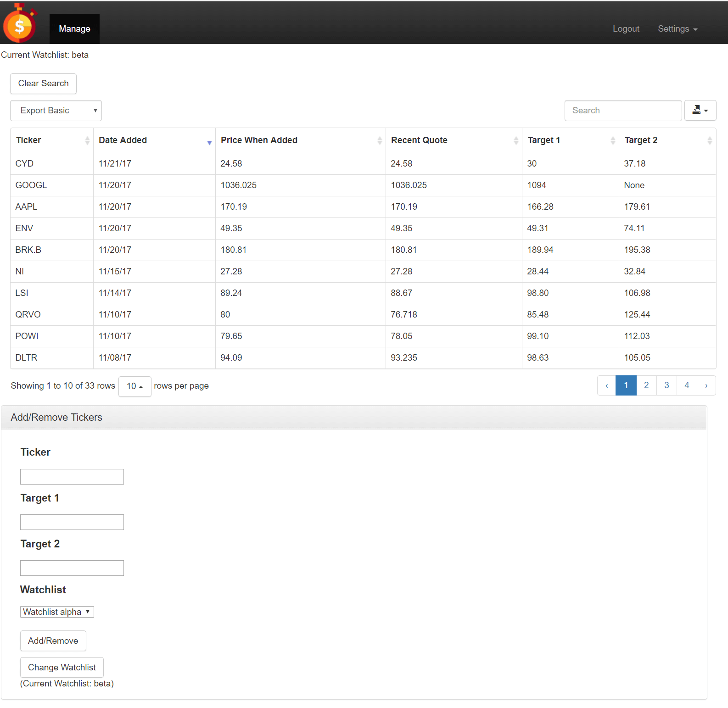The width and height of the screenshot is (728, 708).
Task: Click the Add/Remove button
Action: click(53, 641)
